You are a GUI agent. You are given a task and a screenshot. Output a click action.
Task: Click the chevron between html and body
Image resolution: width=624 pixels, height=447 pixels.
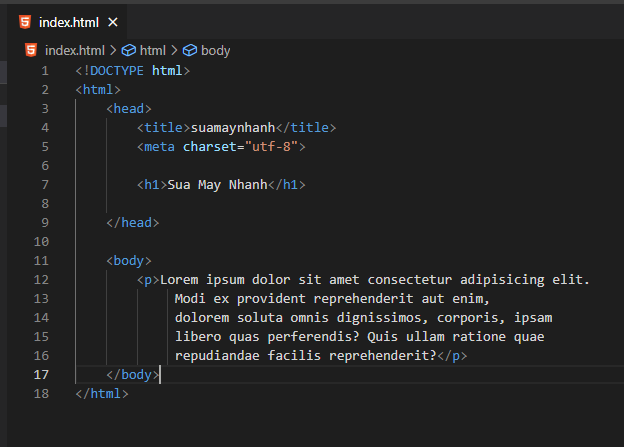(x=174, y=51)
